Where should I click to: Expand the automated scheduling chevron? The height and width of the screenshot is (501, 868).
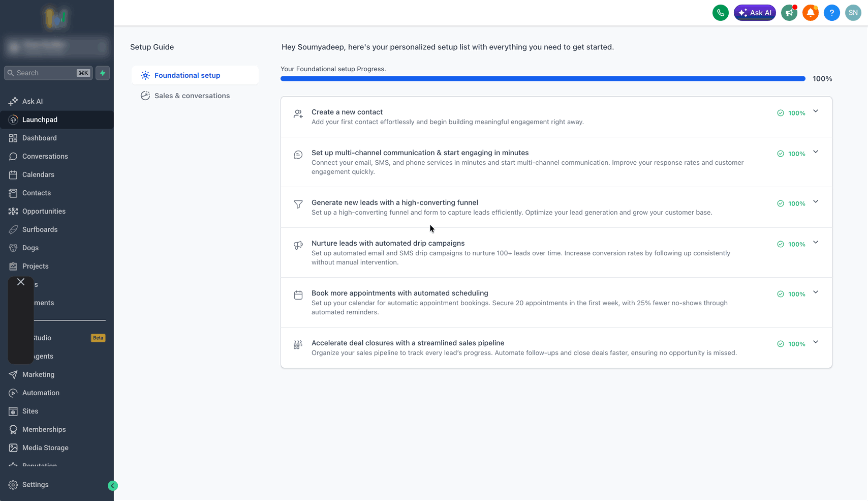(x=816, y=292)
